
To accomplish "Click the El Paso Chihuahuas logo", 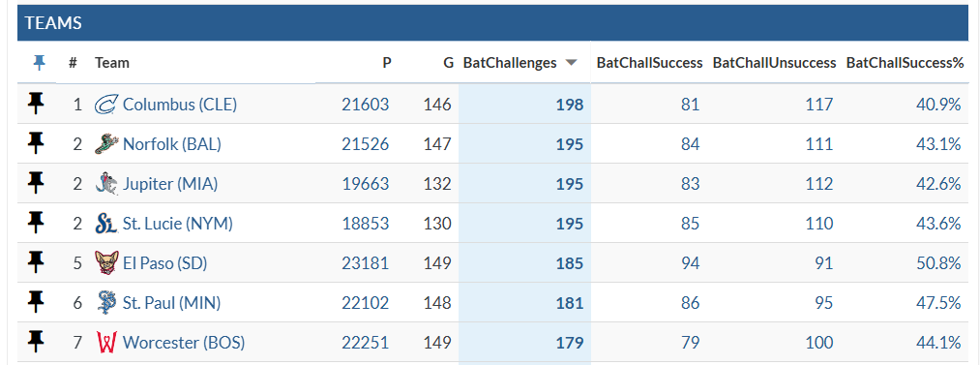I will pyautogui.click(x=106, y=263).
